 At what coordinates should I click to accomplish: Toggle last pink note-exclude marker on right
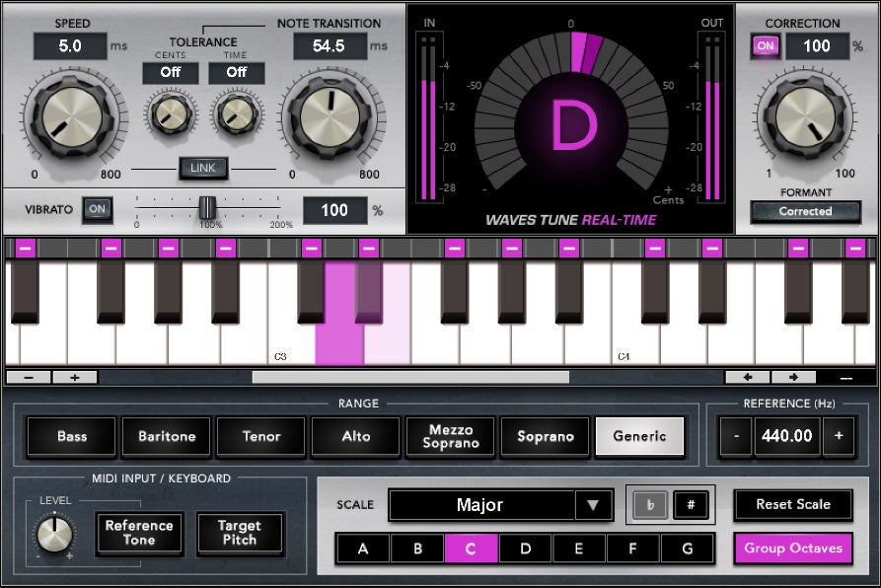pyautogui.click(x=855, y=248)
